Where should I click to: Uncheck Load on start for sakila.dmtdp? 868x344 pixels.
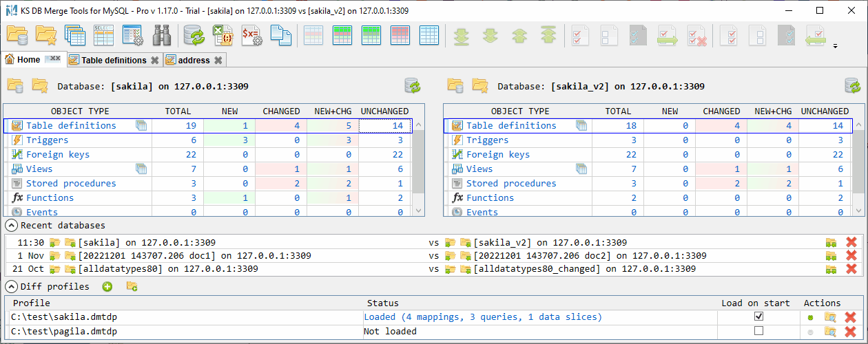pyautogui.click(x=758, y=316)
